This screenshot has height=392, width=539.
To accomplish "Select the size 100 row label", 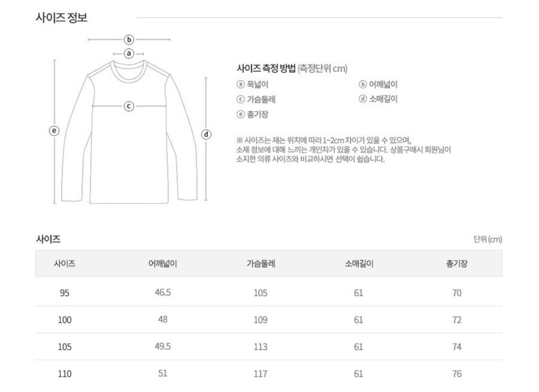I will coord(64,319).
